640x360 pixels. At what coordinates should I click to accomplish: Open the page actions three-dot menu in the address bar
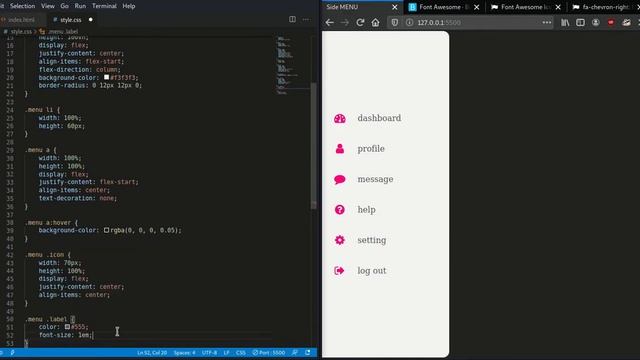pyautogui.click(x=547, y=22)
